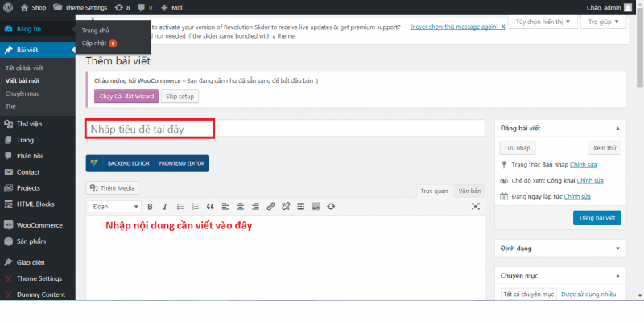Screen dimensions: 644x325
Task: Click the insert link icon
Action: (271, 207)
